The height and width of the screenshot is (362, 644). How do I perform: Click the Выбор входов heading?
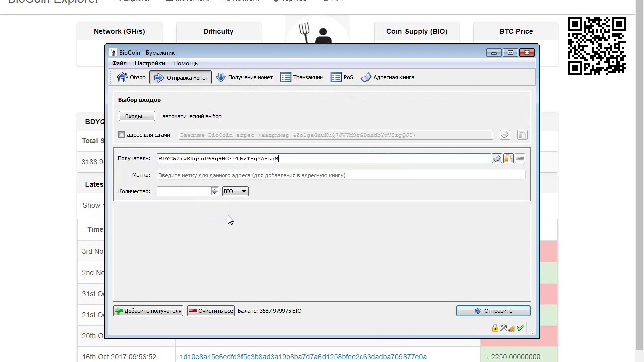coord(139,100)
